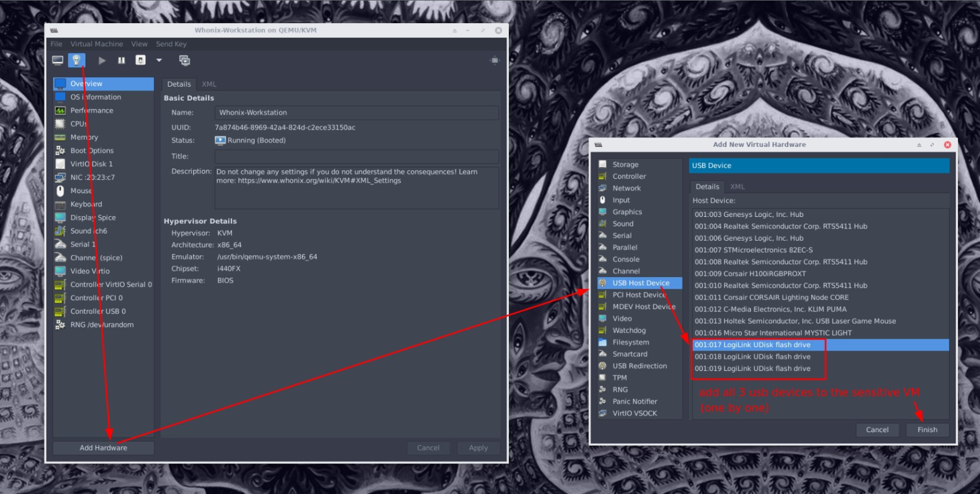Select Display Spice entry
This screenshot has height=494, width=980.
(103, 217)
